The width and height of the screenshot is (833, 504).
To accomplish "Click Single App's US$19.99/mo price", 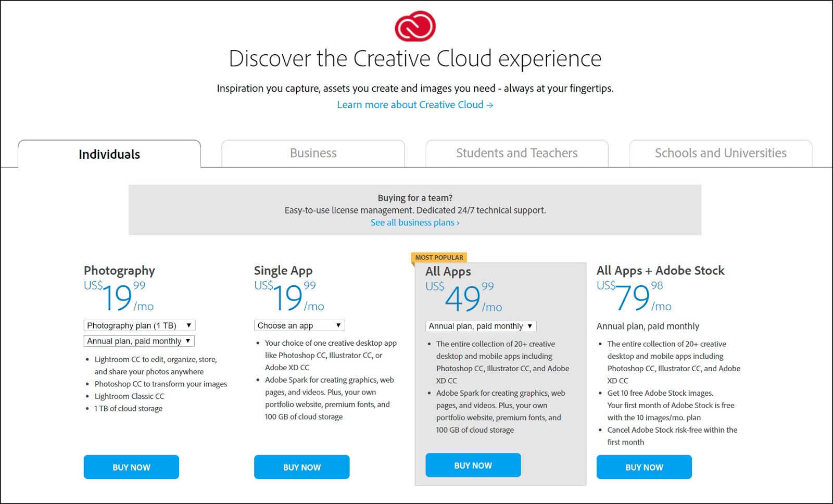I will 289,296.
